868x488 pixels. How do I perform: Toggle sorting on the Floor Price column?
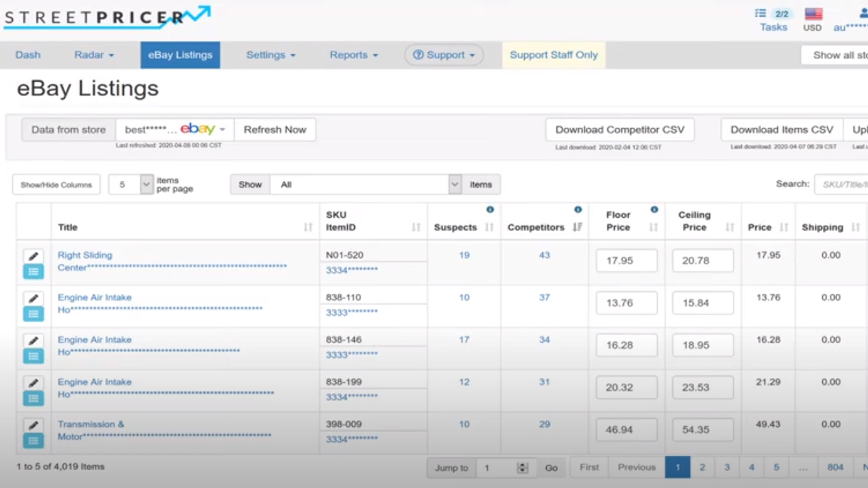[653, 227]
